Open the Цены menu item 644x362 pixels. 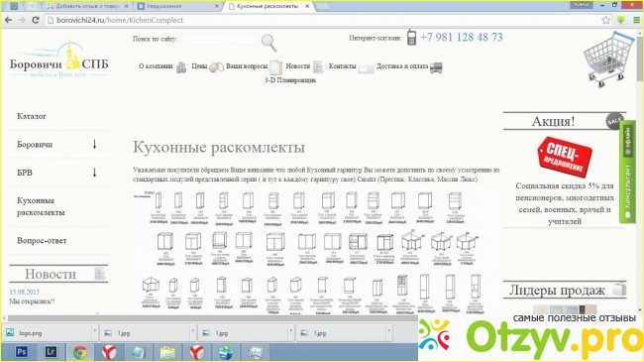point(199,66)
